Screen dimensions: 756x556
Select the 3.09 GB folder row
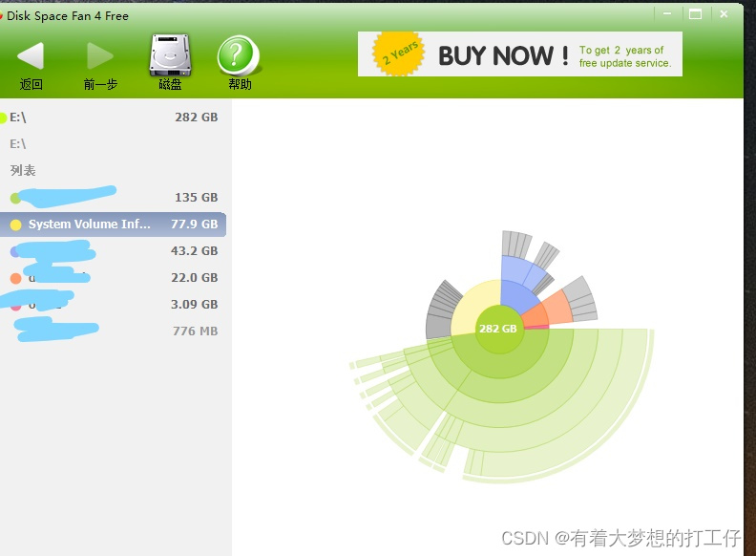coord(113,305)
